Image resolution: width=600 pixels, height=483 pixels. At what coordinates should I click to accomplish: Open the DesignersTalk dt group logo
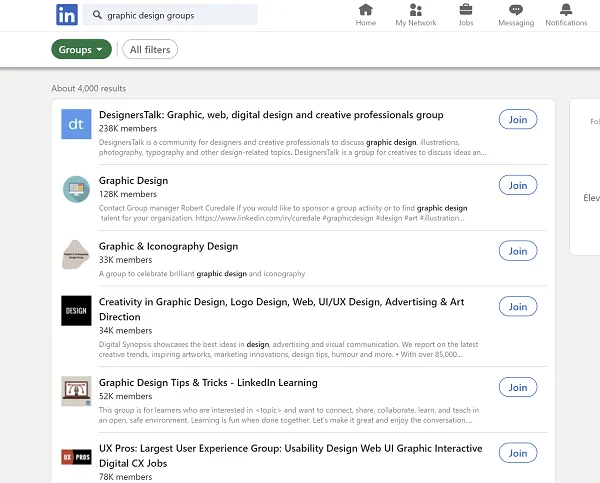point(76,124)
